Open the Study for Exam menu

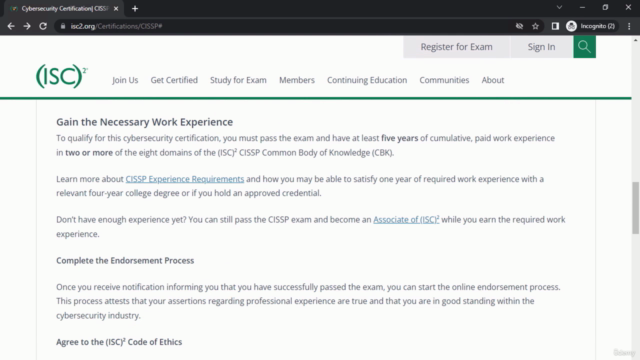[x=238, y=80]
